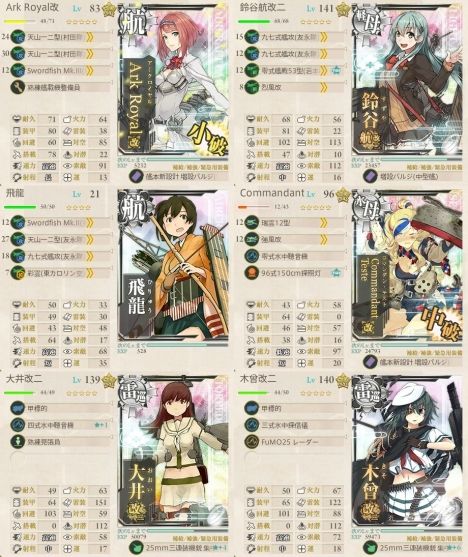Click the 中破 damage badge on Commandant Teste
Viewport: 468px width, 557px height.
(442, 325)
